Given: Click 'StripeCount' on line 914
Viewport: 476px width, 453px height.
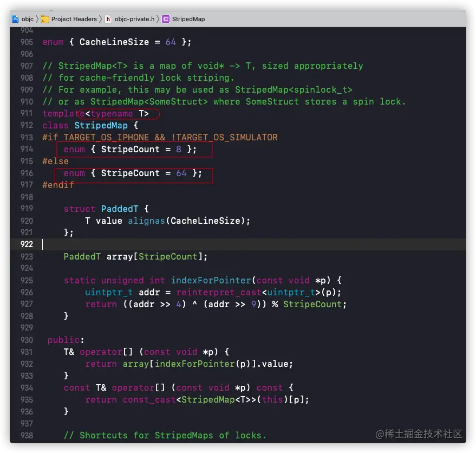Looking at the screenshot, I should pos(130,149).
